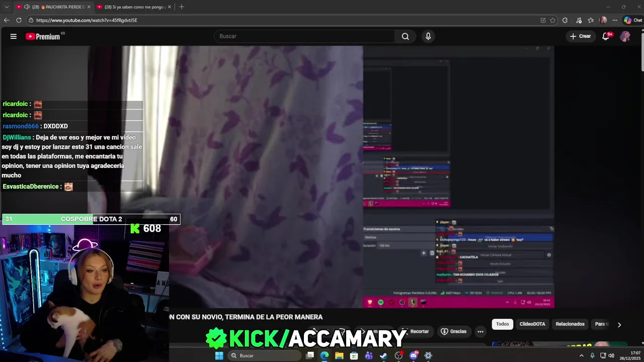Open the Crear menu

click(x=580, y=36)
